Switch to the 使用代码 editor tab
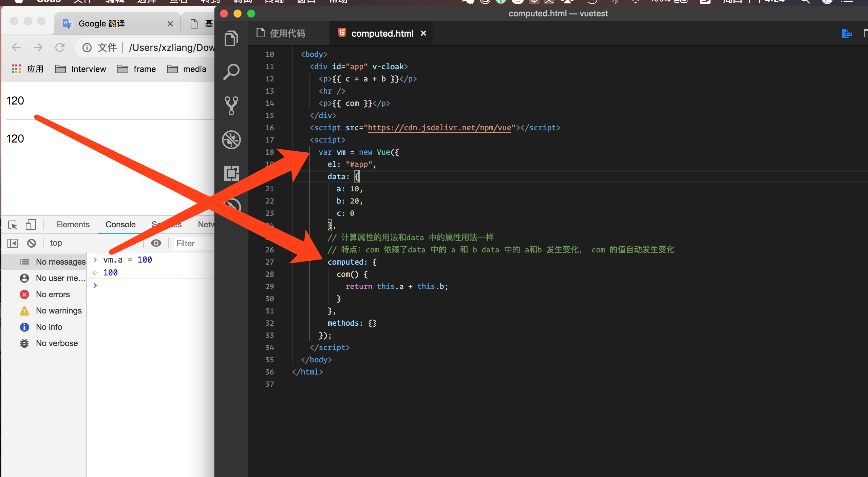 (287, 33)
